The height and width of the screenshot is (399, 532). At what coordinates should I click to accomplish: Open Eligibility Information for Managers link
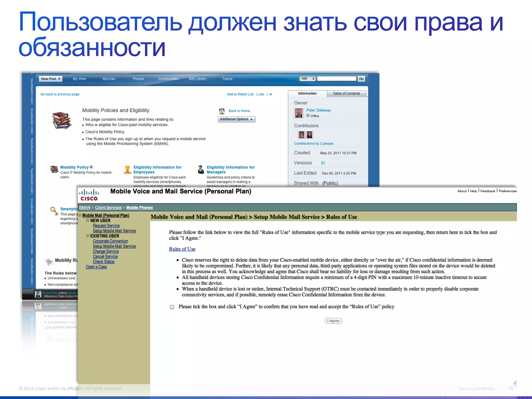tap(231, 170)
